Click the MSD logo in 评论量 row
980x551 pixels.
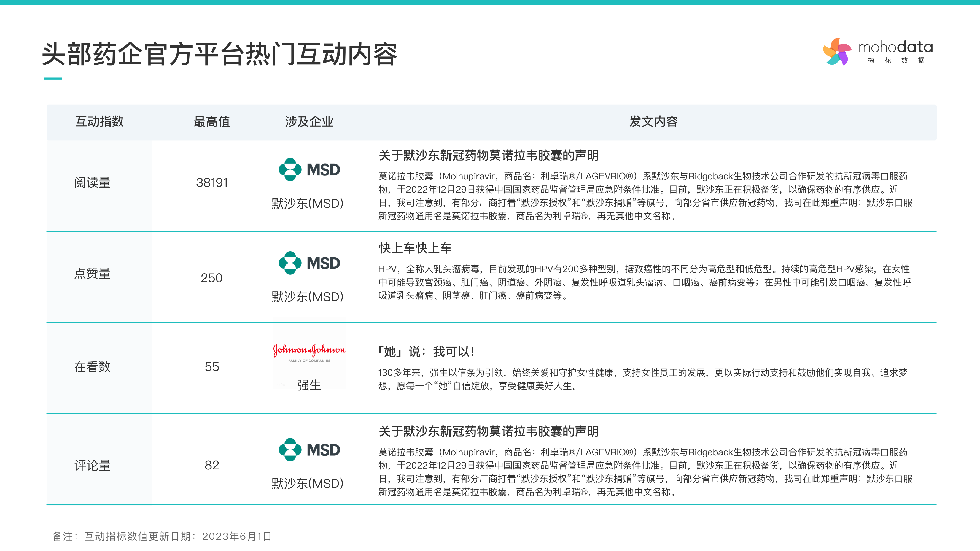point(309,449)
